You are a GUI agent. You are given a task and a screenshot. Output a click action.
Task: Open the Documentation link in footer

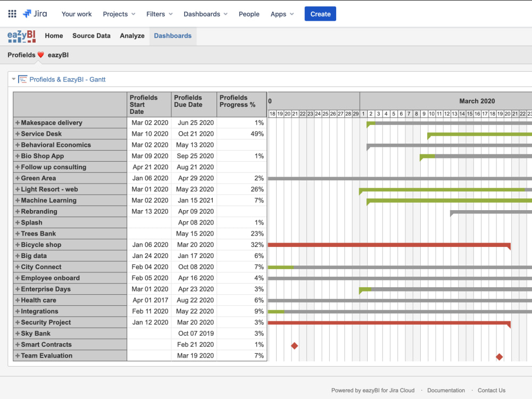pyautogui.click(x=446, y=390)
